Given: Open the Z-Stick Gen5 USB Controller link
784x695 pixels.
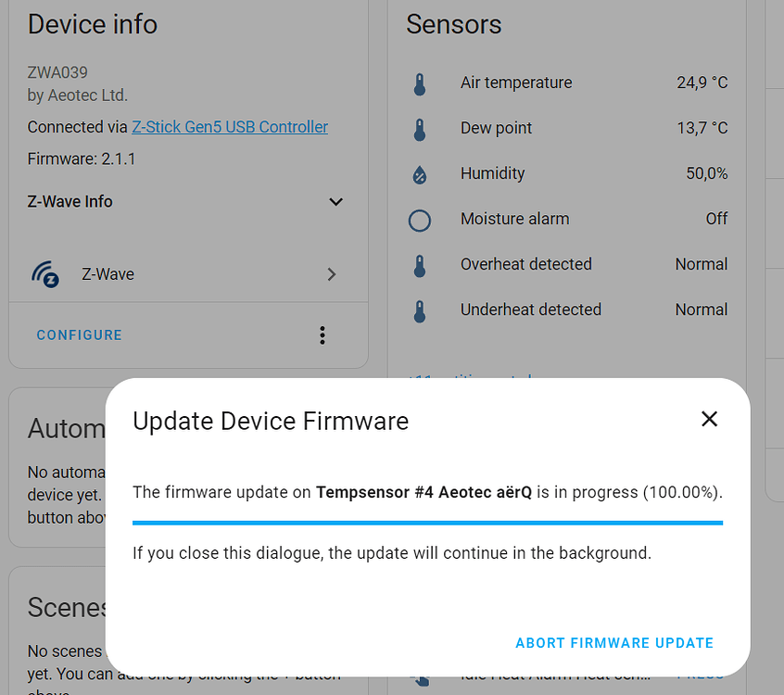Looking at the screenshot, I should 228,127.
